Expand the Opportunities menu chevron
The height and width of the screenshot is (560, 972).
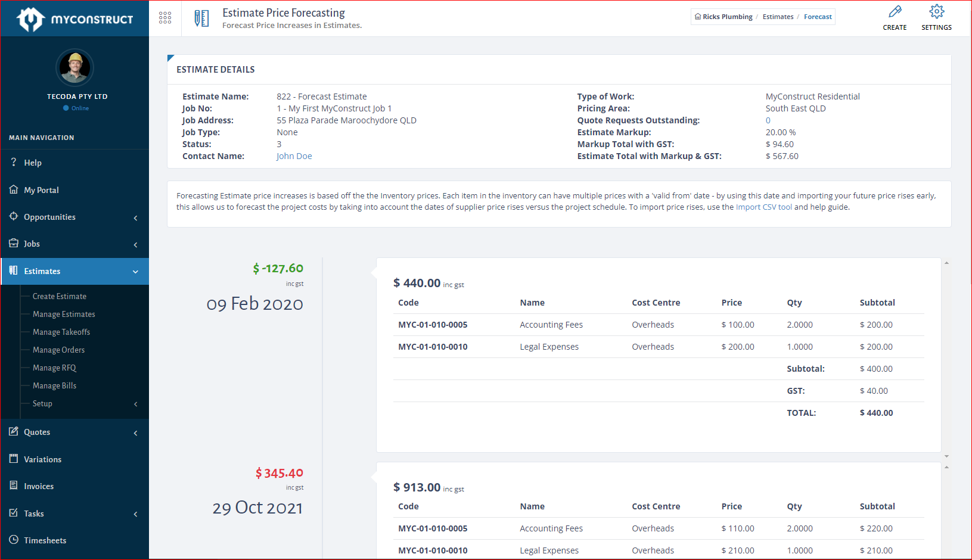tap(135, 217)
